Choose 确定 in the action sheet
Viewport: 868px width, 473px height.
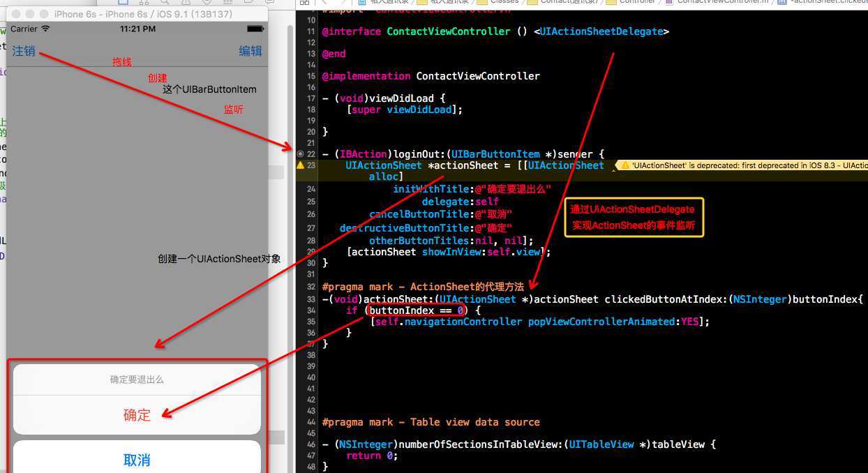137,415
